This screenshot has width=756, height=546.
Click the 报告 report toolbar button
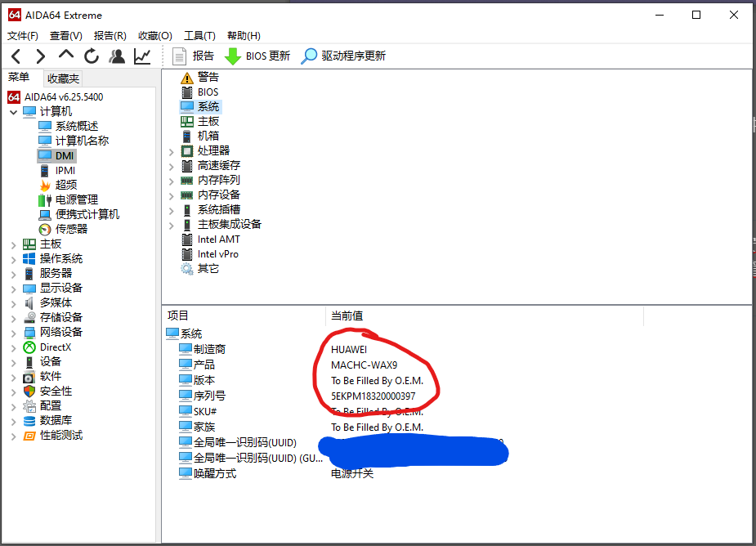(194, 56)
